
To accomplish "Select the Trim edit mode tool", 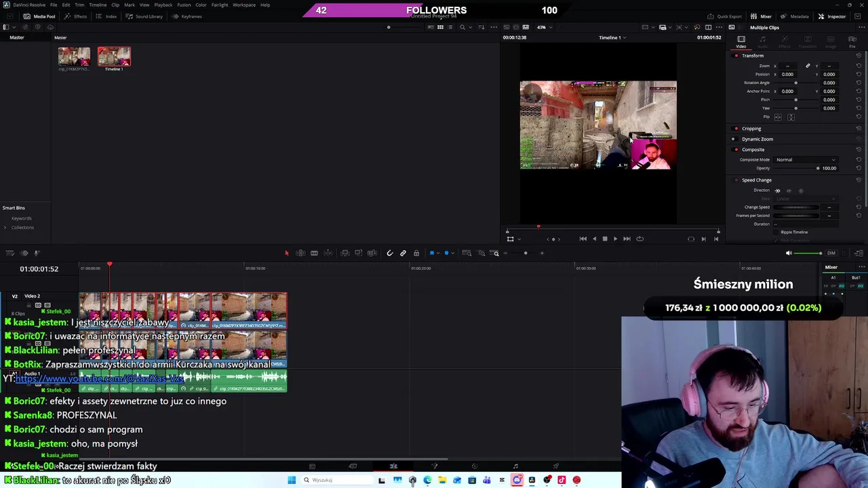I will [300, 253].
